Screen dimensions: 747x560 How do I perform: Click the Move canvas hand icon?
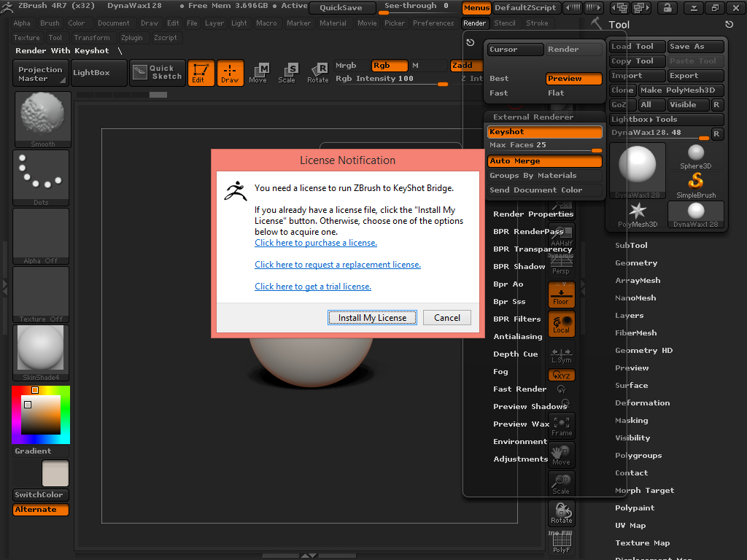[x=561, y=455]
